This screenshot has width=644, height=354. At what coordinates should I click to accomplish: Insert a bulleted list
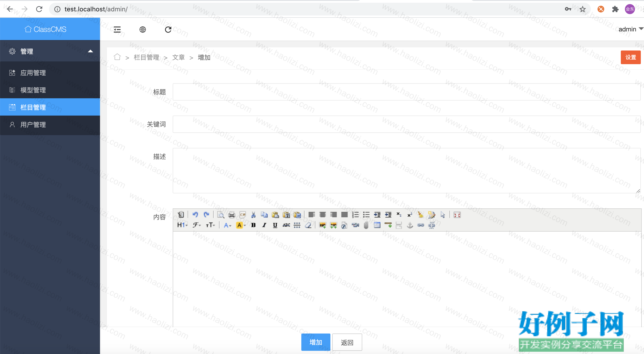point(366,215)
